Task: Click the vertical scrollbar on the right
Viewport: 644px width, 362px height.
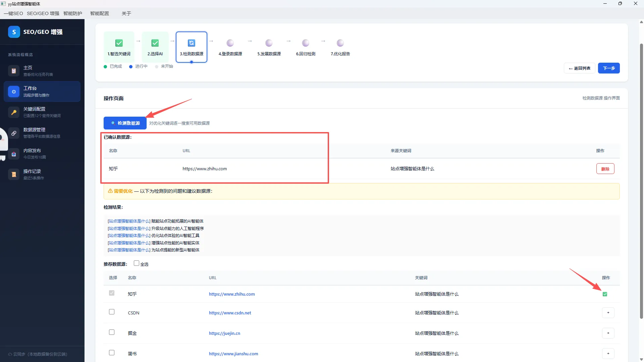Action: tap(641, 181)
